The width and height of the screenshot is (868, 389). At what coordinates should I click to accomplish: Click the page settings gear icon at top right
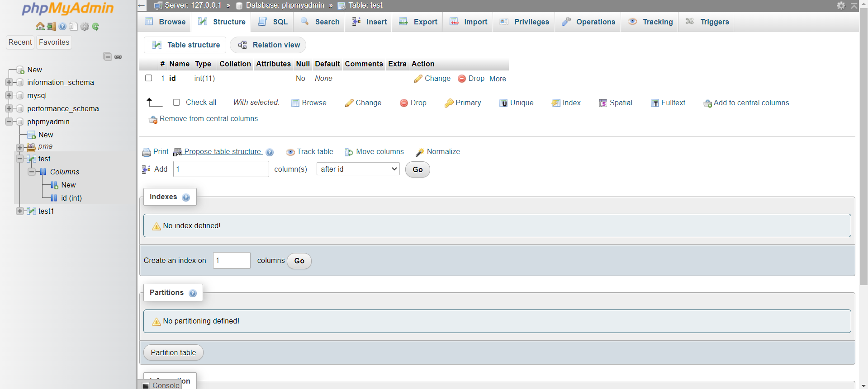point(841,5)
